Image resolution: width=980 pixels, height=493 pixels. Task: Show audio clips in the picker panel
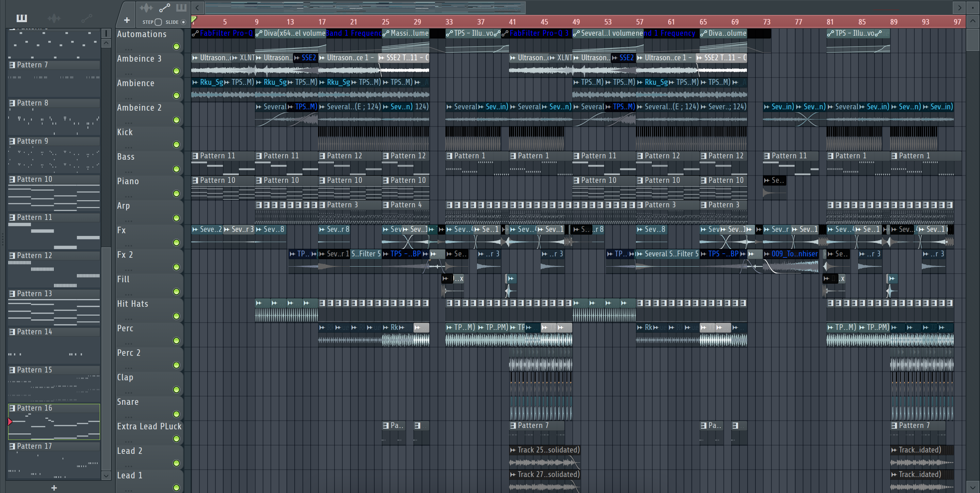pyautogui.click(x=54, y=18)
